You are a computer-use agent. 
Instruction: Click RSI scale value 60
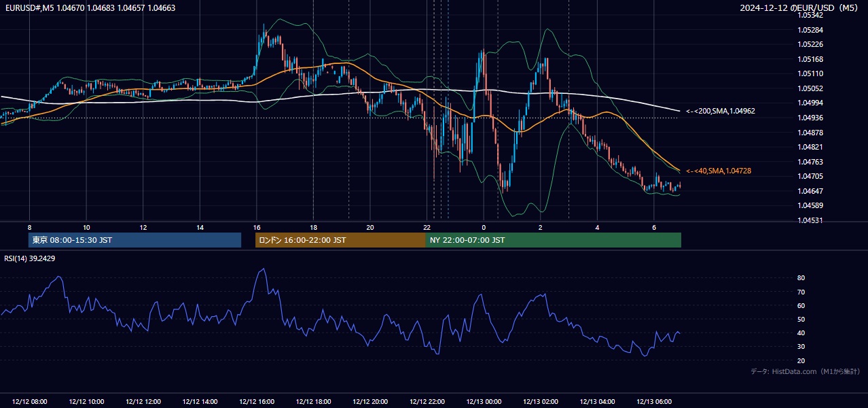click(x=801, y=305)
